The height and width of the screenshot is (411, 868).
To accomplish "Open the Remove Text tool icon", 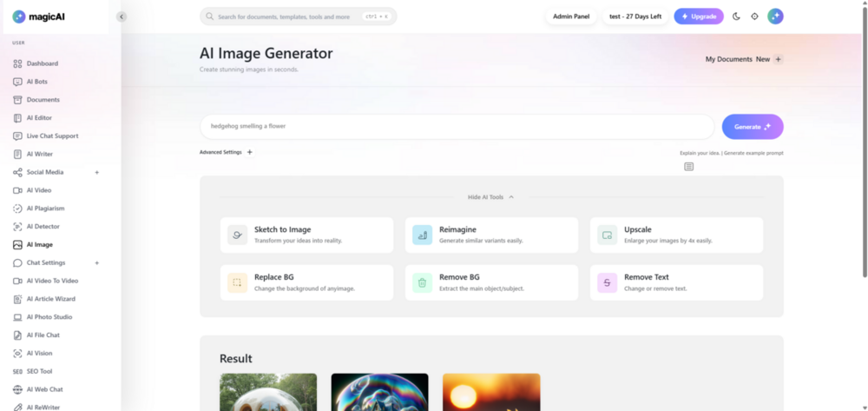I will [607, 282].
